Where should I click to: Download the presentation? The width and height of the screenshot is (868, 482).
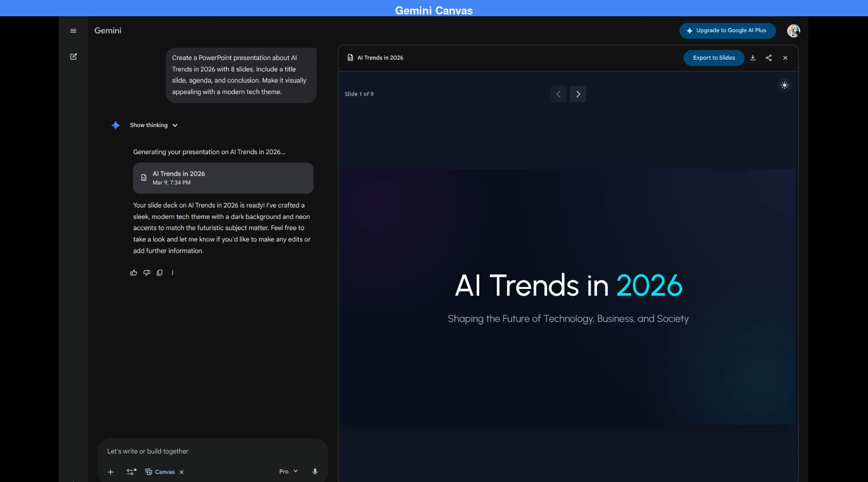coord(753,58)
